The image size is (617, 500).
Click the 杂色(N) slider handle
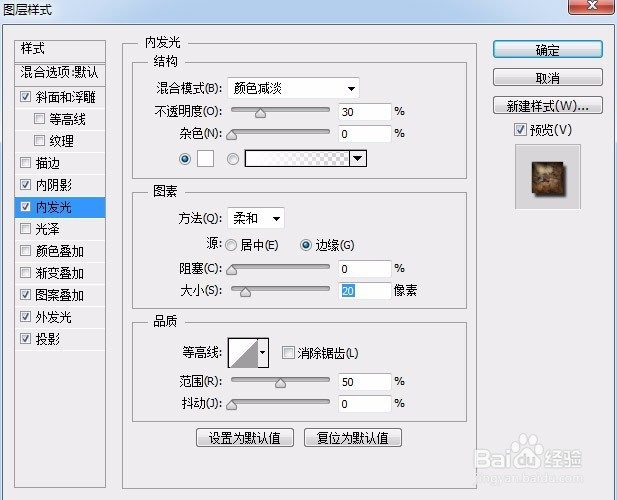click(x=232, y=135)
